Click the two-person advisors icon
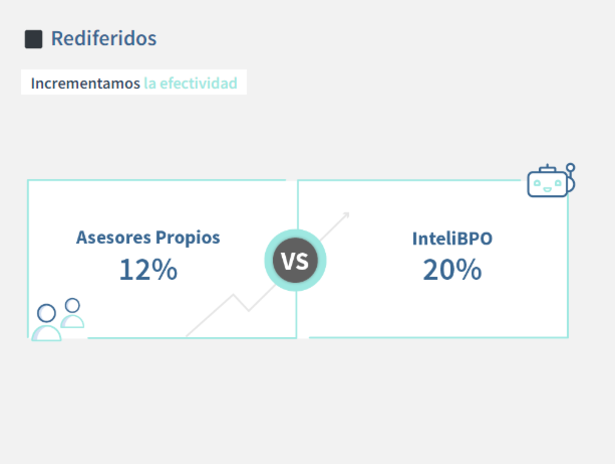This screenshot has height=464, width=615. point(58,319)
